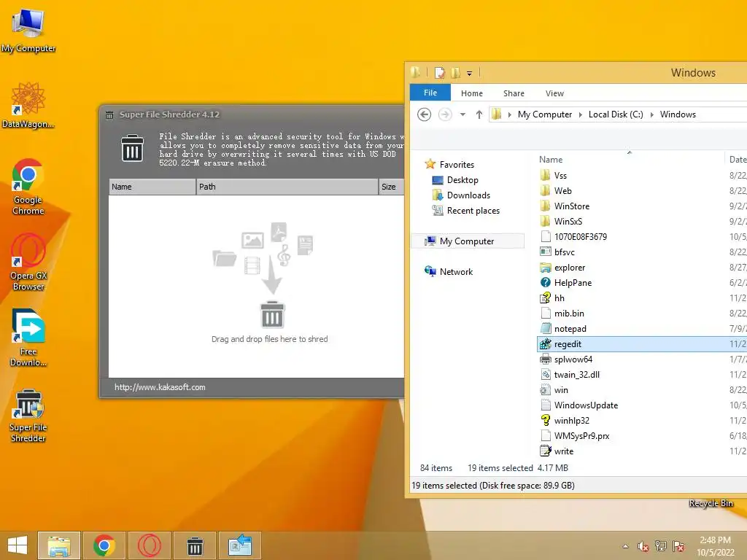
Task: Open Chrome from the taskbar
Action: pos(104,545)
